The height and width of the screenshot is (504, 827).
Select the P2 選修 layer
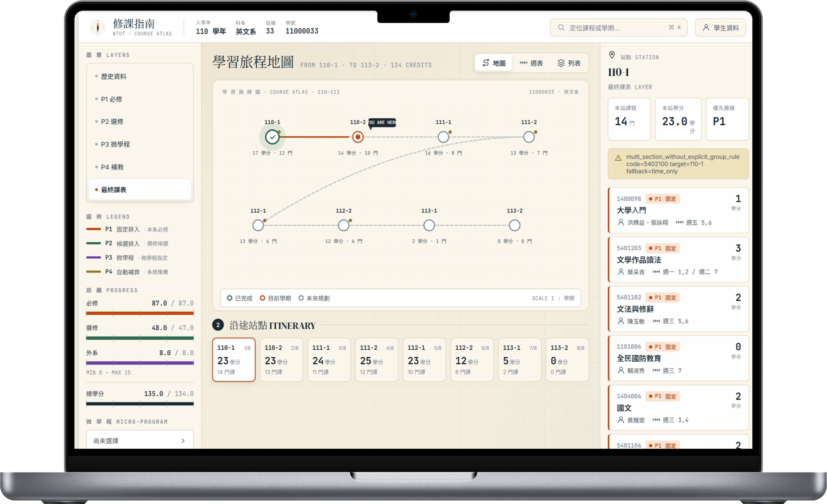point(140,121)
